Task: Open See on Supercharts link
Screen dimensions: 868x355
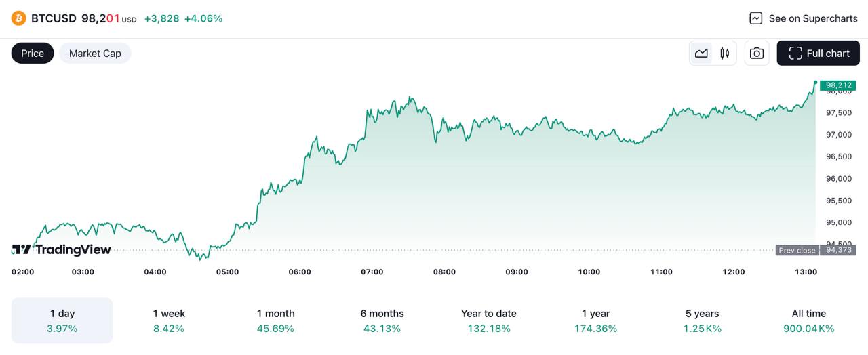Action: click(x=812, y=18)
